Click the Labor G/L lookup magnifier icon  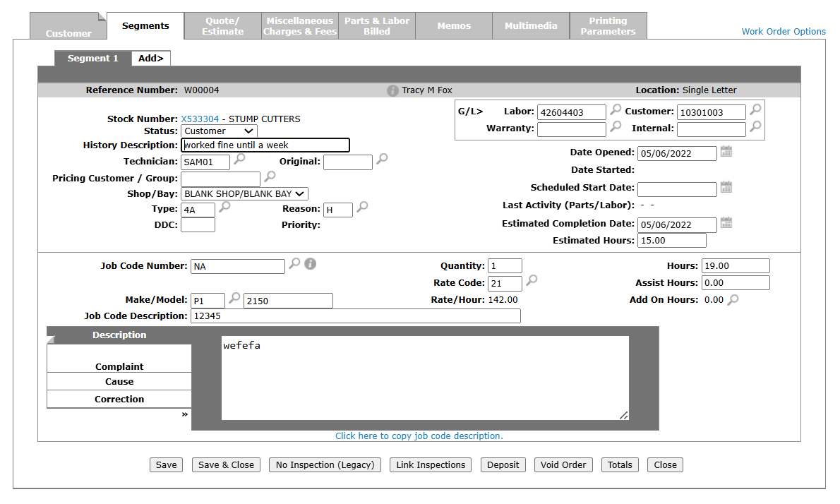pyautogui.click(x=616, y=110)
